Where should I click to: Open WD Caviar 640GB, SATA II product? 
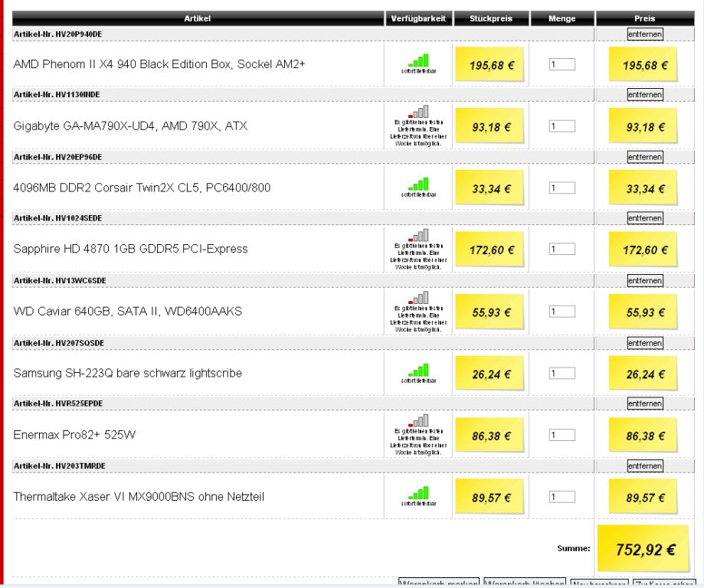pos(127,311)
